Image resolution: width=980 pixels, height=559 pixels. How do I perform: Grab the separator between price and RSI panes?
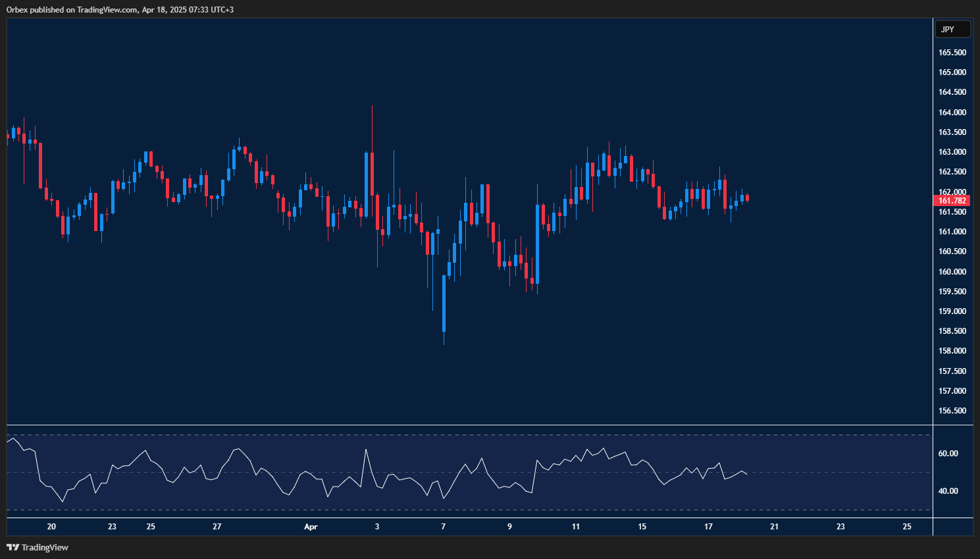(x=461, y=425)
